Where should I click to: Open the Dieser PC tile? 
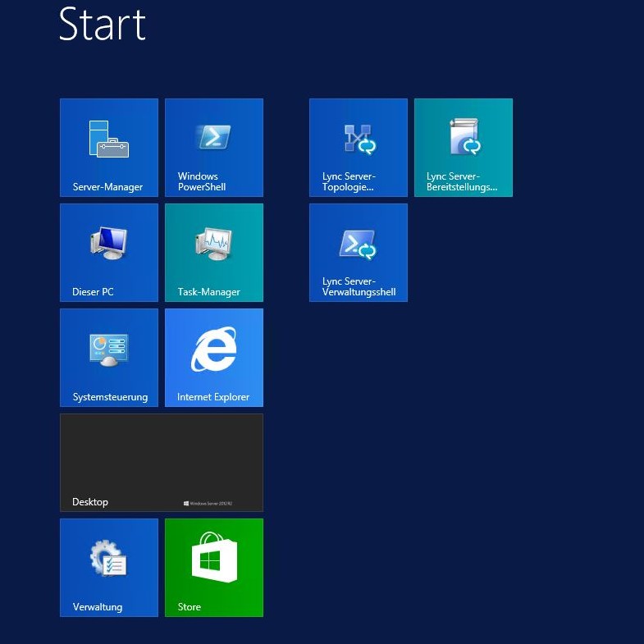109,253
